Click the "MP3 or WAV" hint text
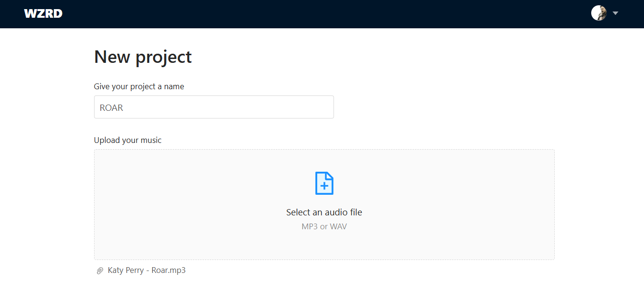This screenshot has height=283, width=644. (x=324, y=226)
